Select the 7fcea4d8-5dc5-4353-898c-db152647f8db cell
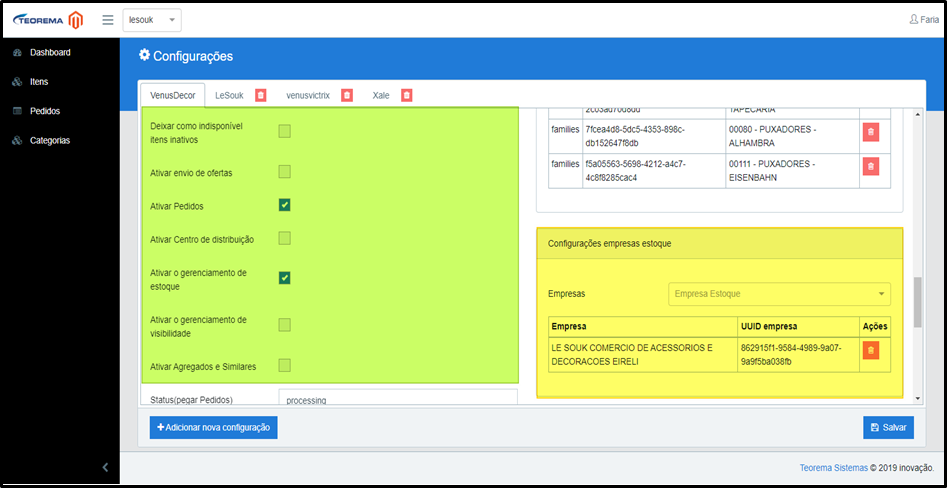This screenshot has width=947, height=488. coord(653,136)
